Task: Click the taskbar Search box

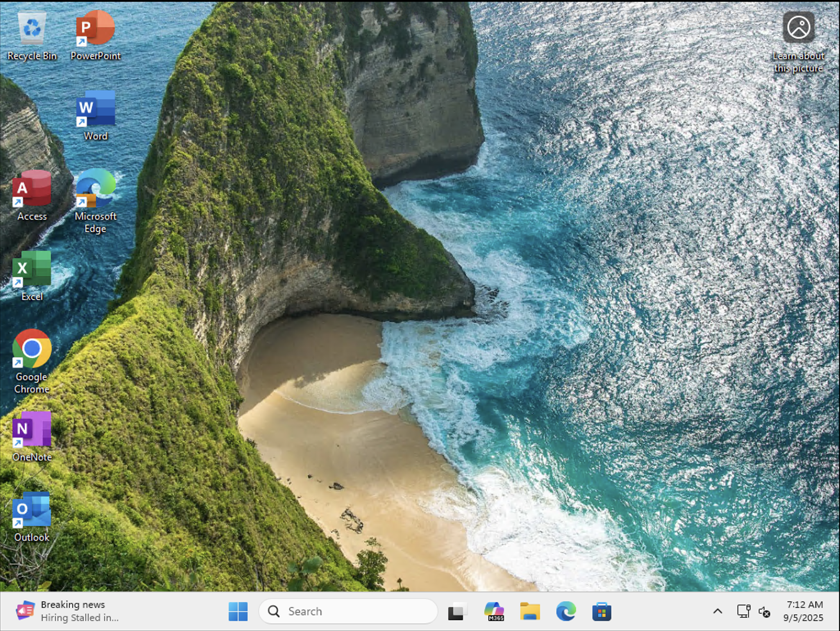Action: click(x=348, y=611)
